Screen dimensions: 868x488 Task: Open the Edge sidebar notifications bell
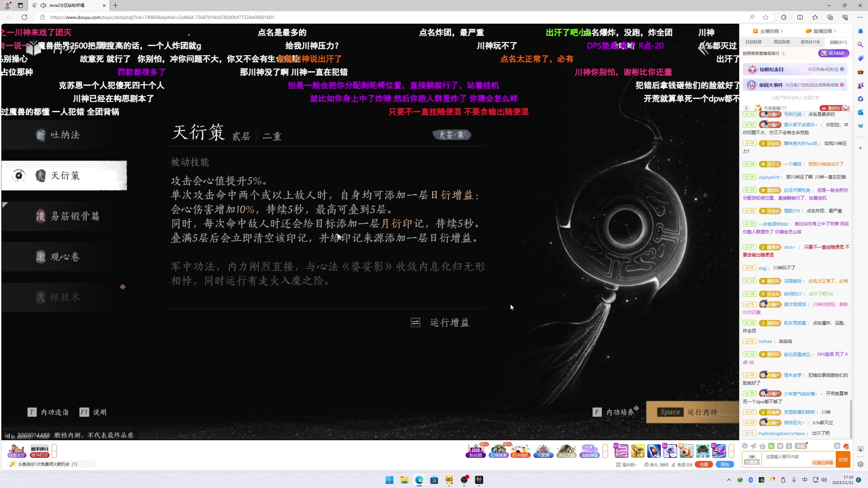coord(861,31)
